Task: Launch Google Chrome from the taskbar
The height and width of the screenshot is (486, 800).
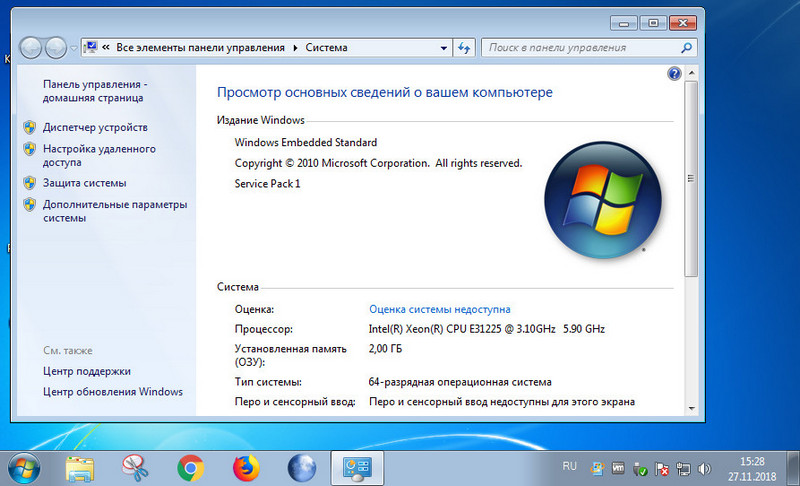Action: pyautogui.click(x=190, y=468)
